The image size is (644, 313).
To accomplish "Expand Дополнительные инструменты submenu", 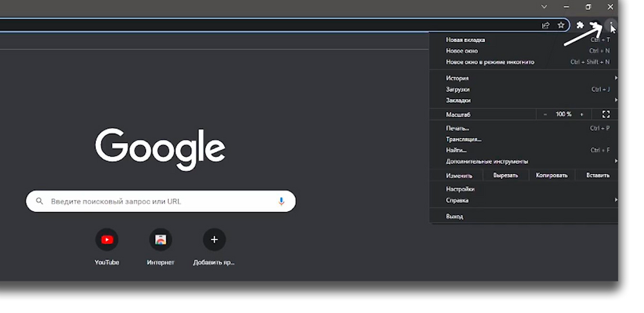I will pos(524,162).
